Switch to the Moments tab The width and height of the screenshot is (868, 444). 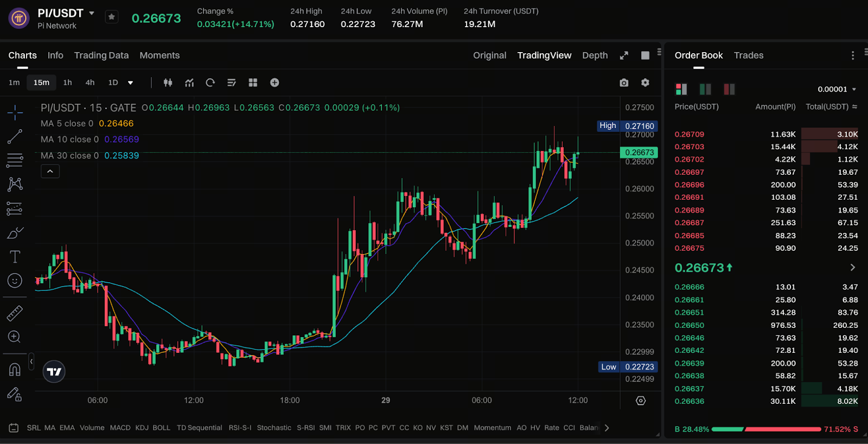[159, 55]
